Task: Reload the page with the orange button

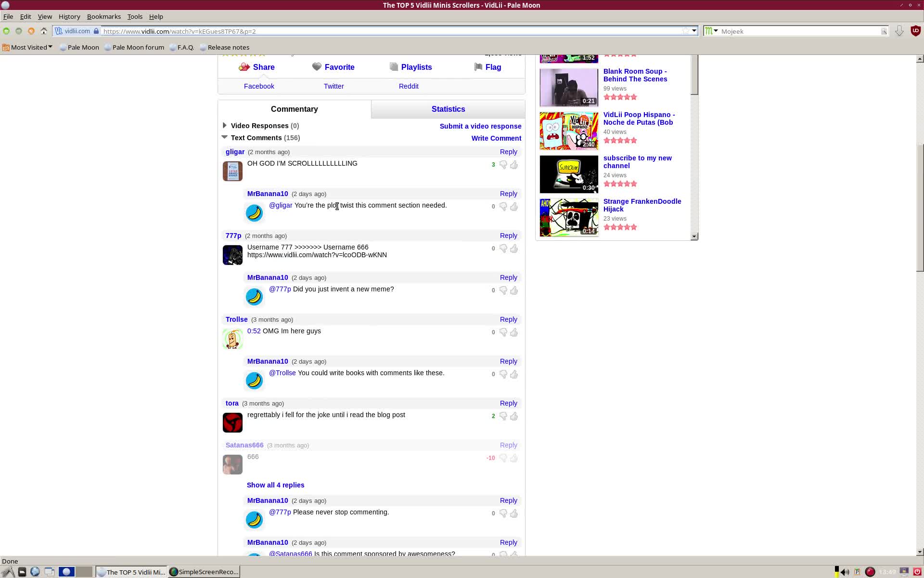Action: point(31,31)
